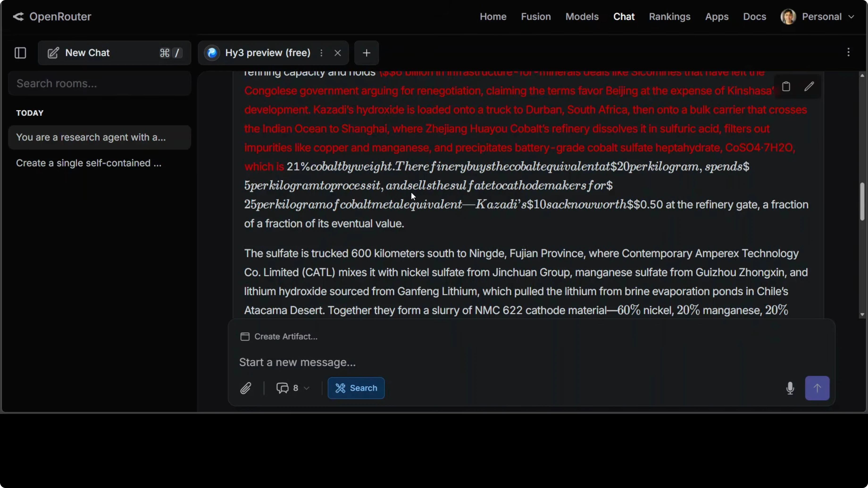Image resolution: width=868 pixels, height=488 pixels.
Task: Click the paperclip attachment icon
Action: tap(246, 388)
